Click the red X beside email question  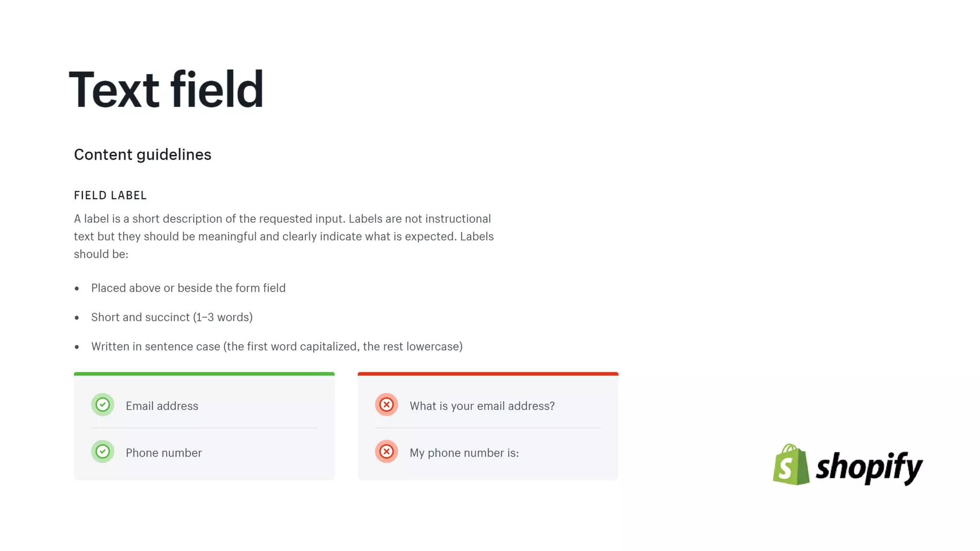[x=386, y=405]
